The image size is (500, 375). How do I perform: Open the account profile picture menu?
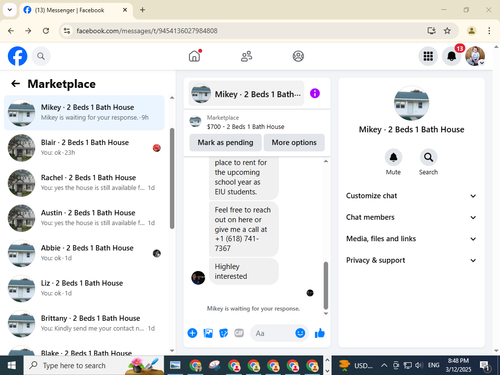click(x=475, y=56)
